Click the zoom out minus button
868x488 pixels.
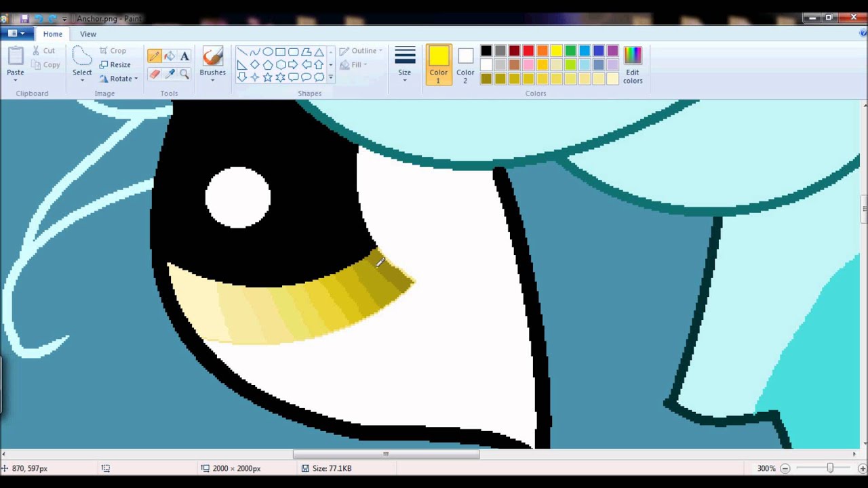(785, 468)
